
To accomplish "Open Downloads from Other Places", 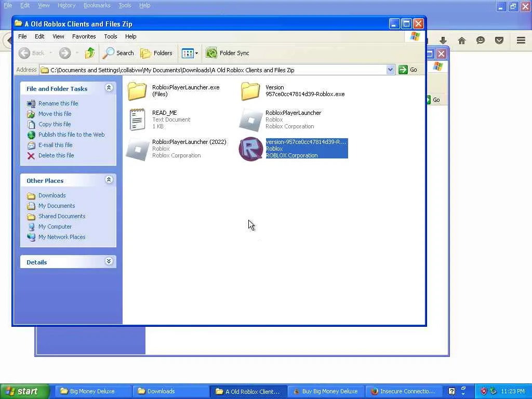I will pyautogui.click(x=52, y=195).
